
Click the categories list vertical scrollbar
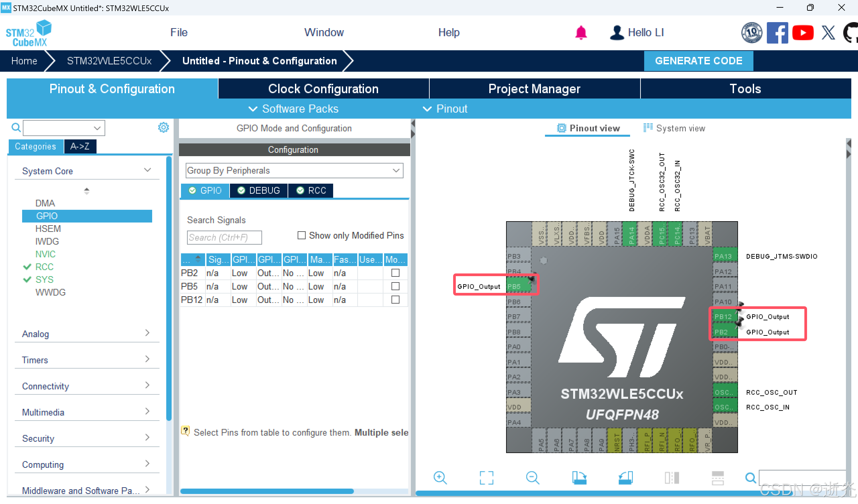tap(169, 289)
